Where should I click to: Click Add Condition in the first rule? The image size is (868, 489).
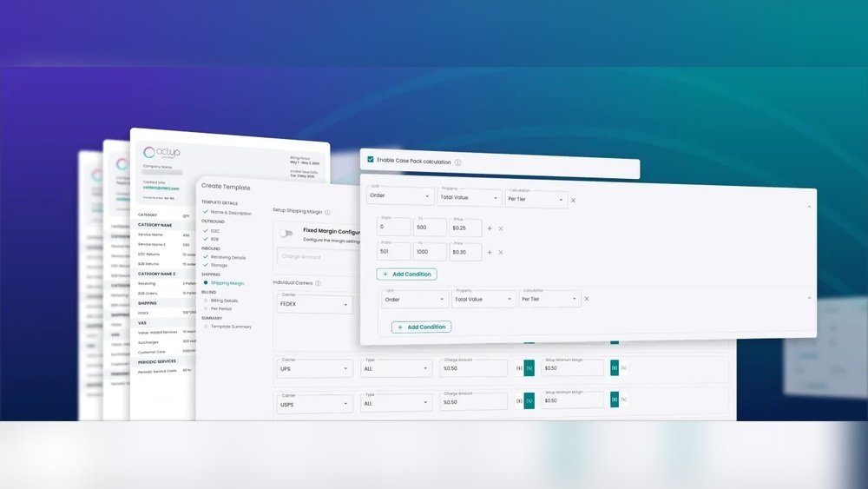tap(407, 274)
